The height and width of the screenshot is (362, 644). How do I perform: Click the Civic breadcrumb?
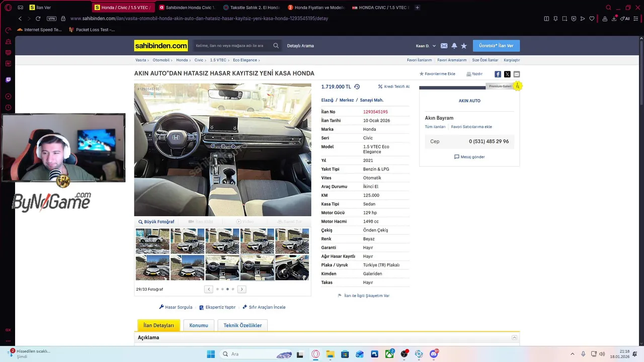[x=199, y=60]
